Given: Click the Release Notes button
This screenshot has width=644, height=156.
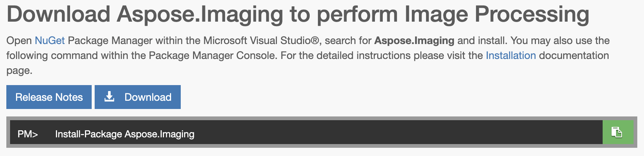Looking at the screenshot, I should coord(49,97).
